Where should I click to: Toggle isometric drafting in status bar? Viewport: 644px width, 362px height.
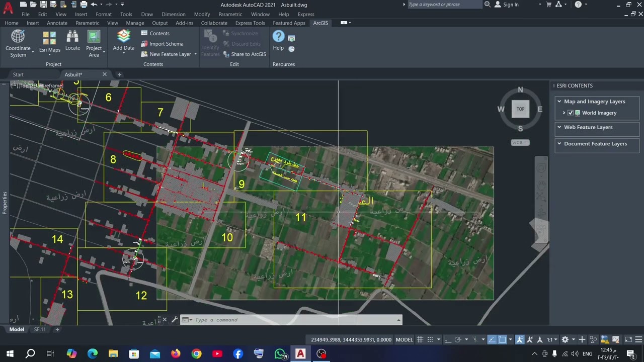[475, 339]
